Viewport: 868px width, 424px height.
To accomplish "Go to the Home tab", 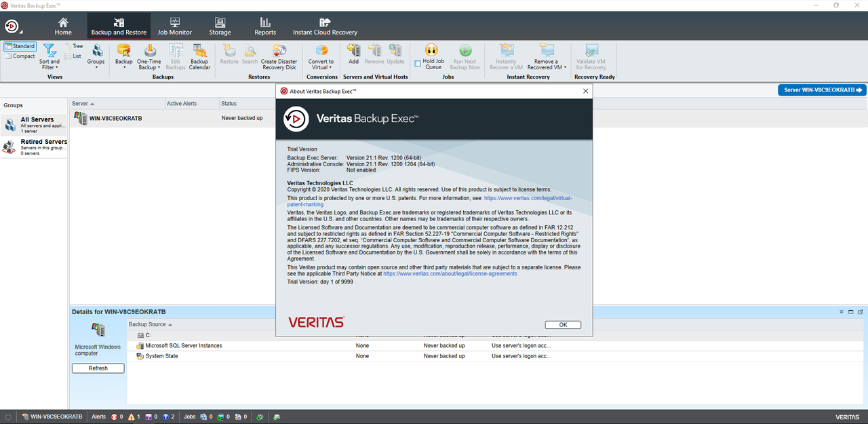I will click(63, 26).
